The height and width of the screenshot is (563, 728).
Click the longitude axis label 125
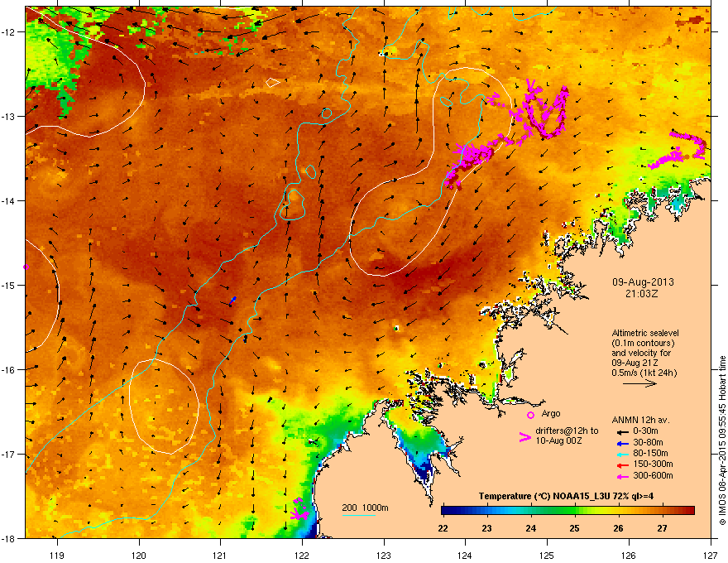pos(547,555)
